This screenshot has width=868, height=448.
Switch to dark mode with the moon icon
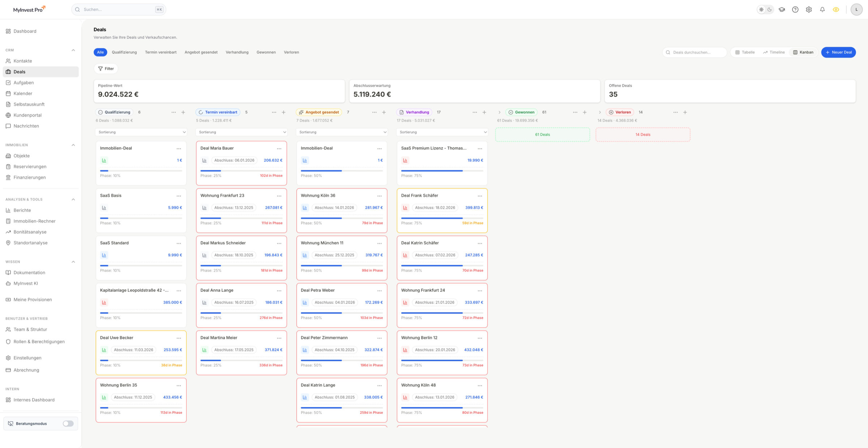pyautogui.click(x=770, y=9)
